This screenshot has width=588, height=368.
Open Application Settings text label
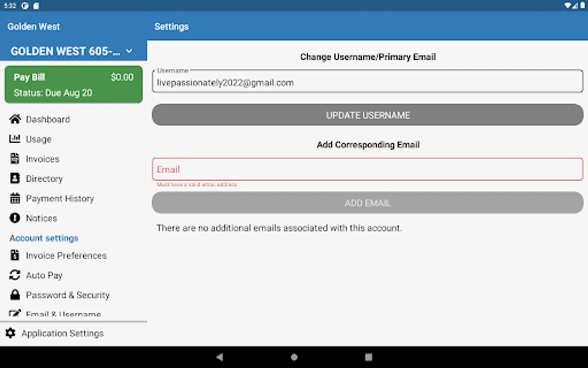coord(62,333)
